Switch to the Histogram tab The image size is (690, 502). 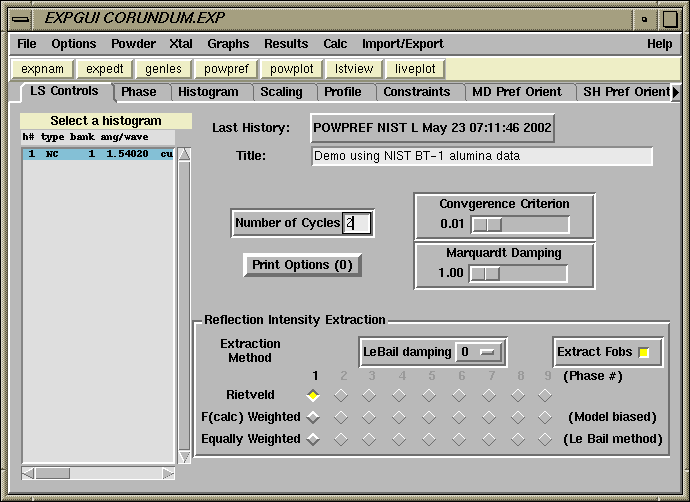pos(208,92)
